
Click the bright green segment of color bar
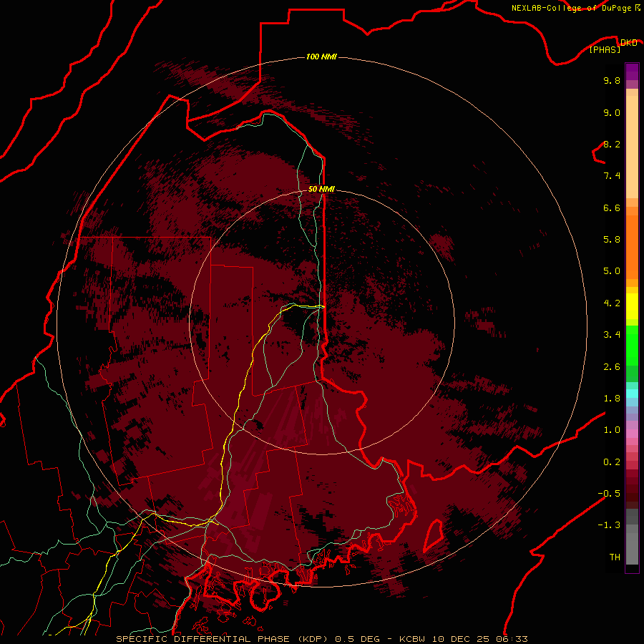(632, 345)
